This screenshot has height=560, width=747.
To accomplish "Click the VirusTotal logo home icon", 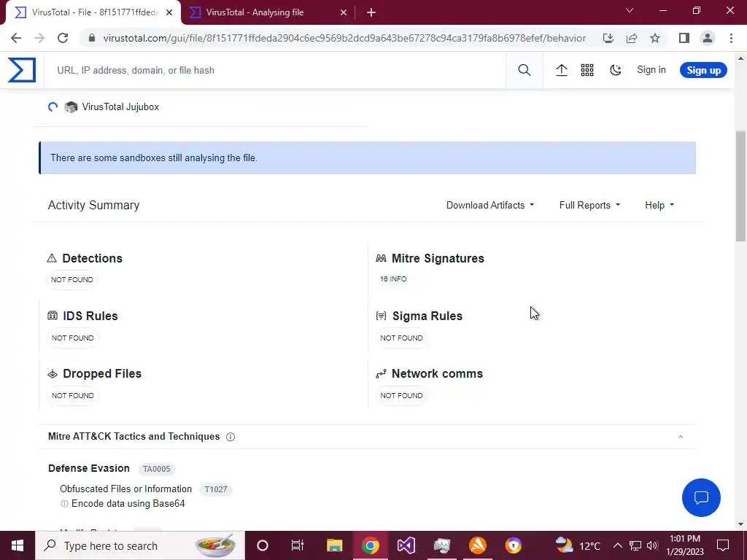I will [21, 70].
